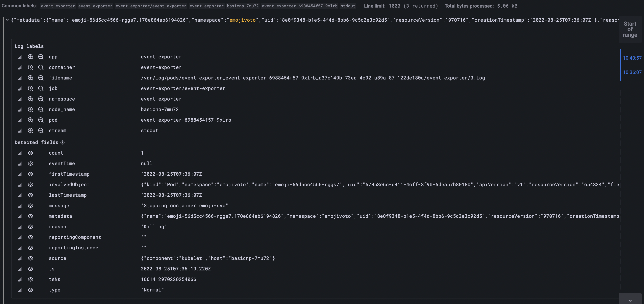The image size is (644, 304).
Task: Show statistics for stream label
Action: (20, 131)
